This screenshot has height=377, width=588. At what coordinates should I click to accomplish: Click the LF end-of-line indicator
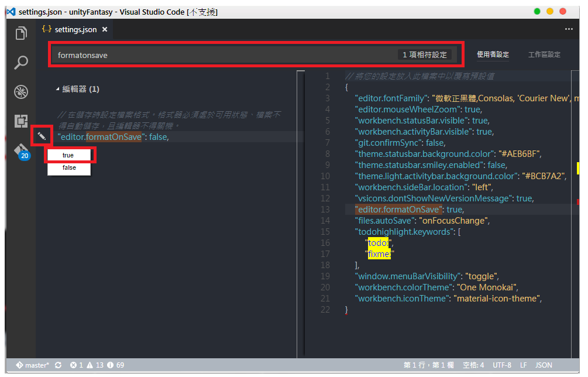point(524,365)
